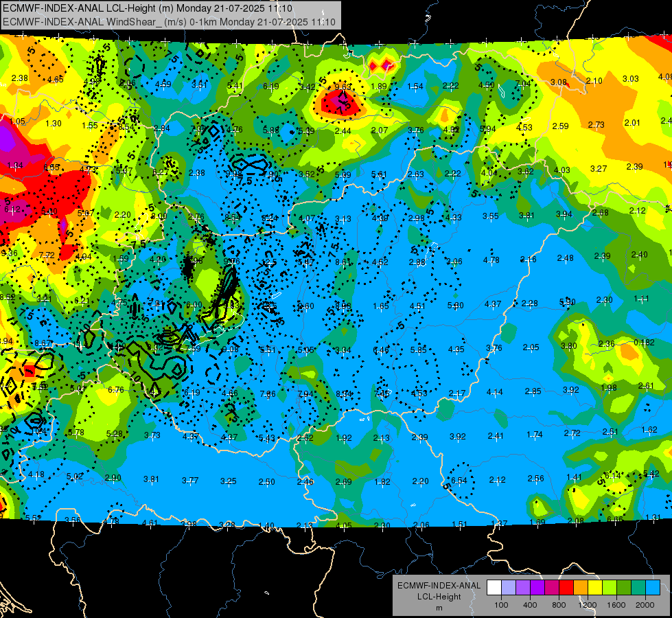The width and height of the screenshot is (672, 618).
Task: Click the '1200' legend scale label
Action: point(587,605)
